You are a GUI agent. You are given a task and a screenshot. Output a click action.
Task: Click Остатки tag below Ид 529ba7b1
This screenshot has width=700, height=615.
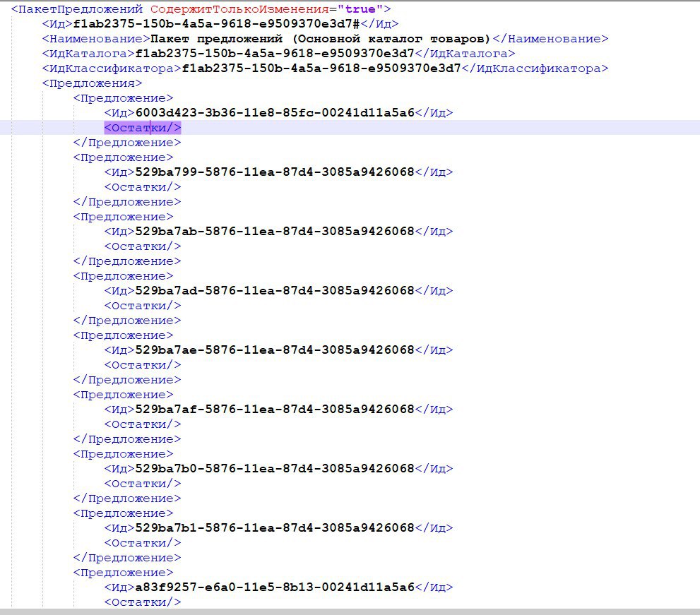(x=143, y=543)
